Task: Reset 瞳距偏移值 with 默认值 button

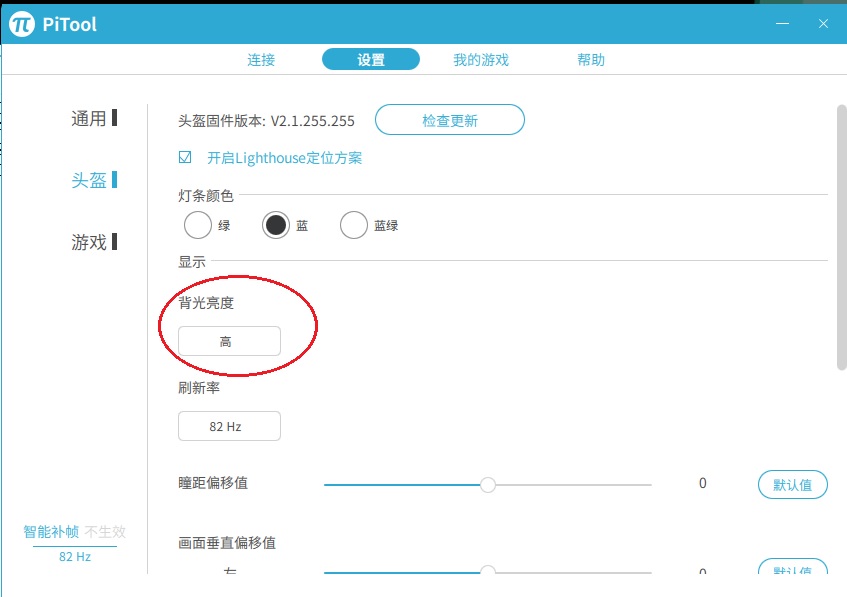Action: tap(793, 485)
